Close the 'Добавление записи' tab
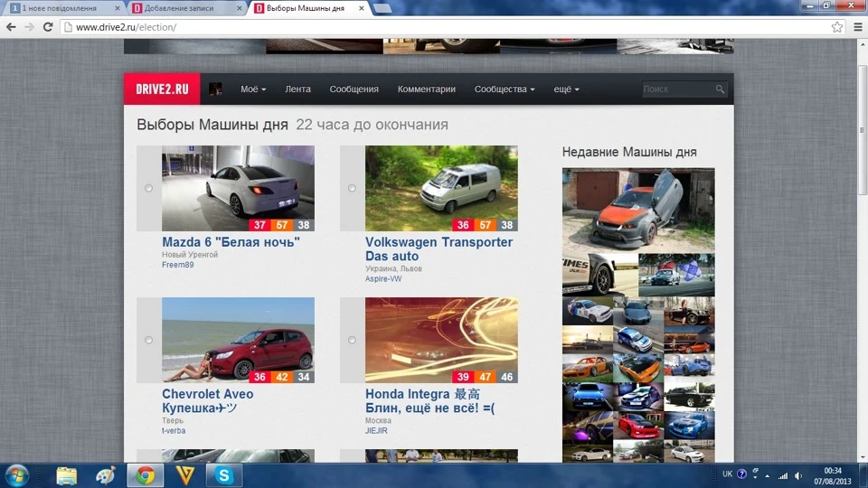The width and height of the screenshot is (868, 488). pos(239,8)
